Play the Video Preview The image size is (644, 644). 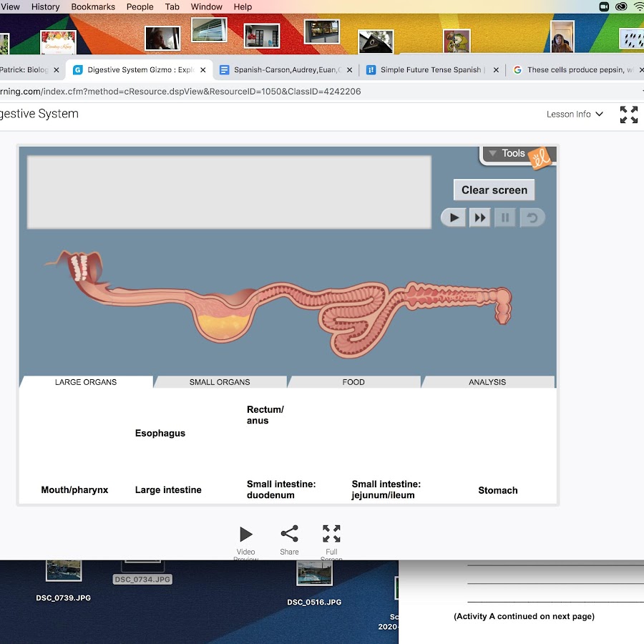(245, 535)
